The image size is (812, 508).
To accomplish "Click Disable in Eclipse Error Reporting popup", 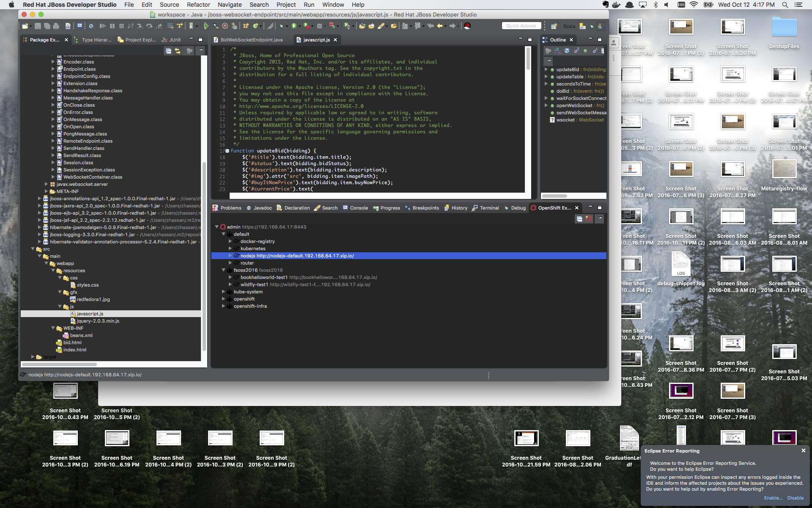I will point(795,498).
